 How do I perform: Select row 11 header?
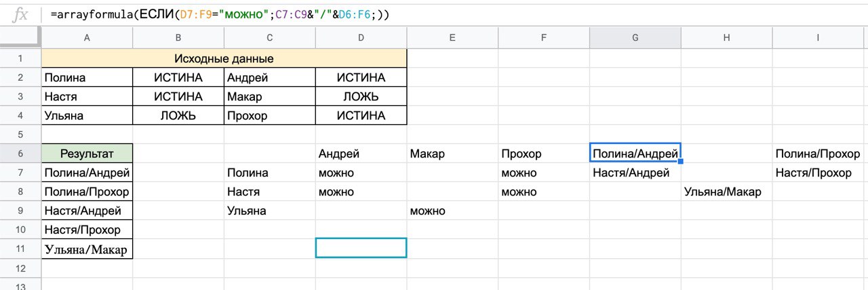pyautogui.click(x=20, y=249)
